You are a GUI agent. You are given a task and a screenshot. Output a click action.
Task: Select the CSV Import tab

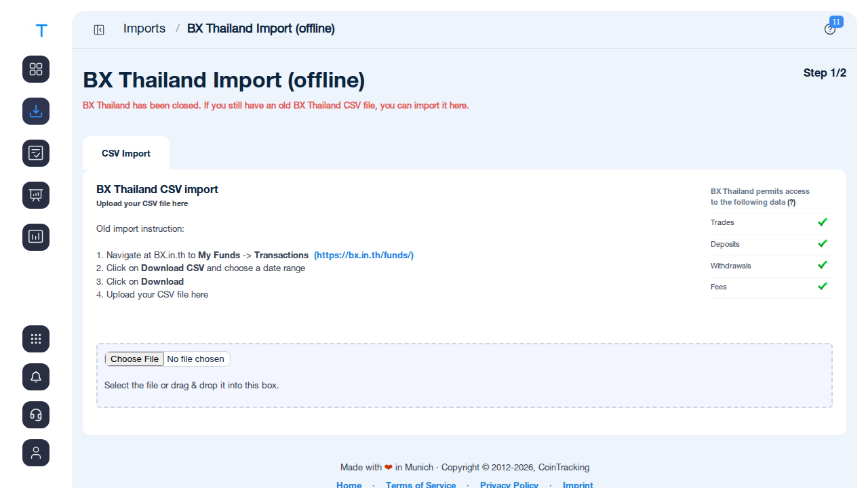pos(126,153)
